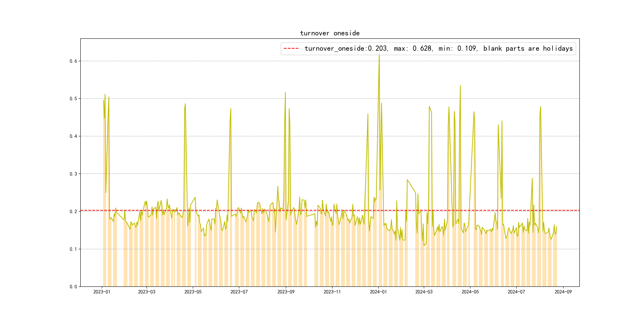
Task: Click the x-axis label 2023-01
Action: click(x=102, y=292)
